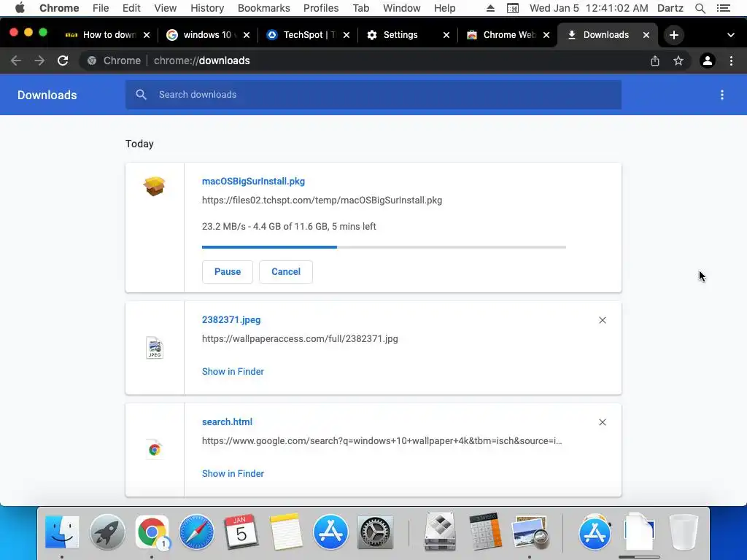Image resolution: width=747 pixels, height=560 pixels.
Task: Close the TechSpot tab
Action: tap(347, 35)
